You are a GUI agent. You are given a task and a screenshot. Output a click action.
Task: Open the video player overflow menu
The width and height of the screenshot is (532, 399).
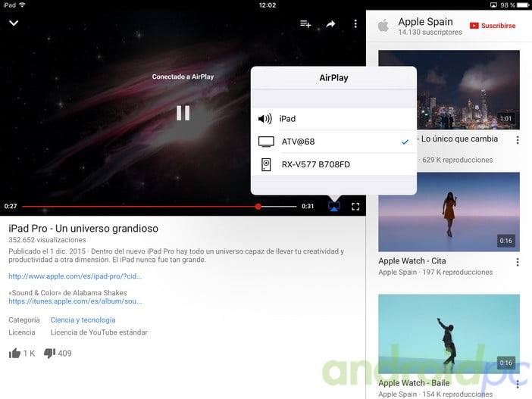pos(355,23)
